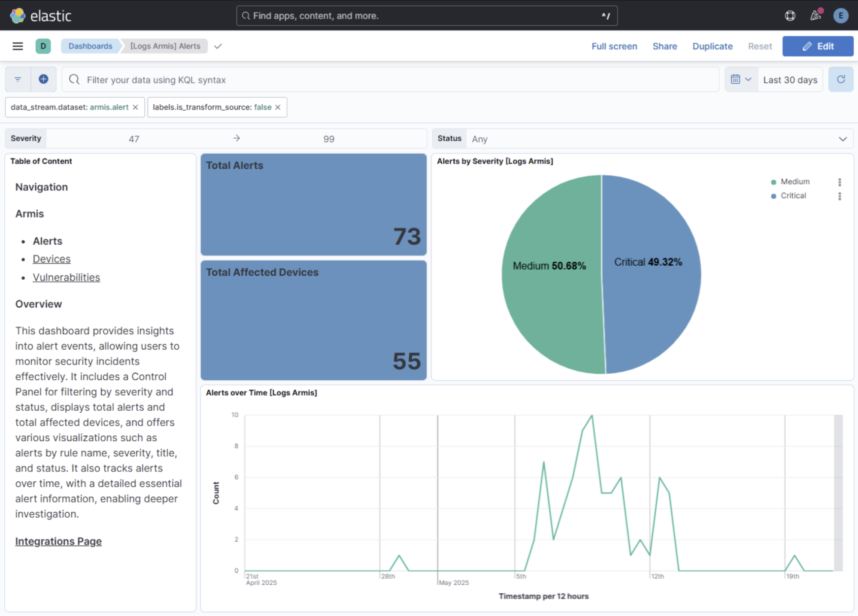Open the date quick menu calendar dropdown
Image resolution: width=858 pixels, height=616 pixels.
click(741, 79)
